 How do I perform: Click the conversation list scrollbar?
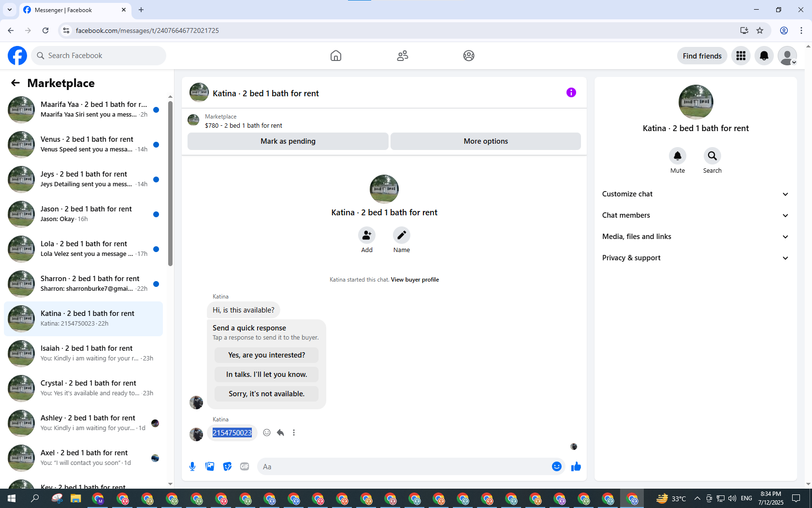point(170,184)
